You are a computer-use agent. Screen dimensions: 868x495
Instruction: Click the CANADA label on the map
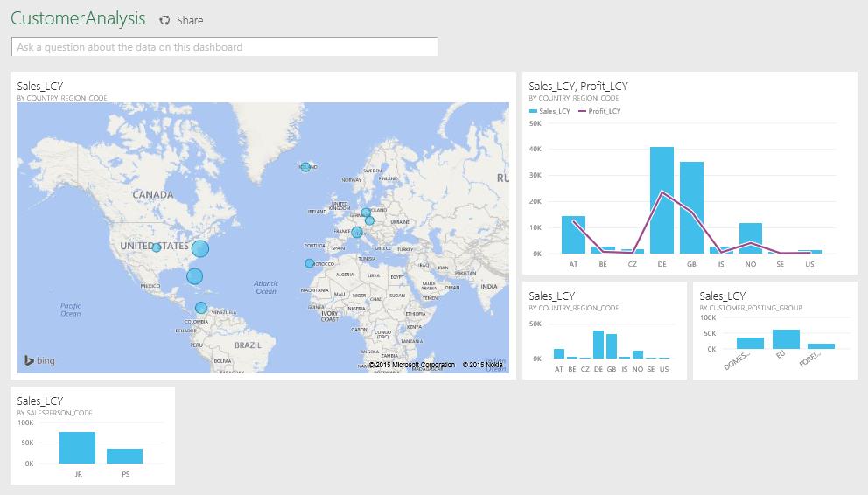(x=153, y=195)
